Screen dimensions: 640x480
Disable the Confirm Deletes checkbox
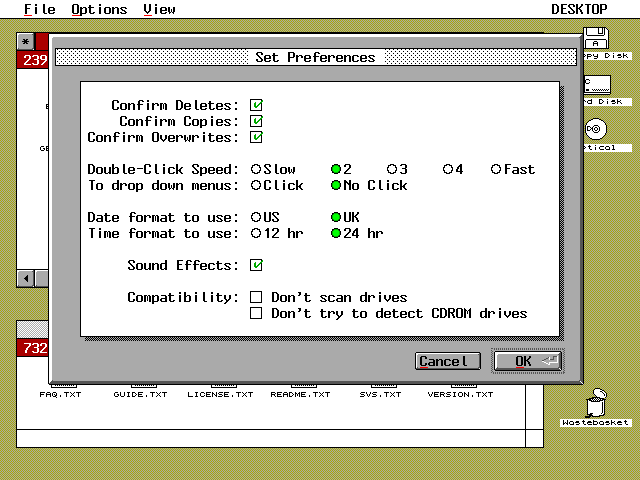pos(257,105)
